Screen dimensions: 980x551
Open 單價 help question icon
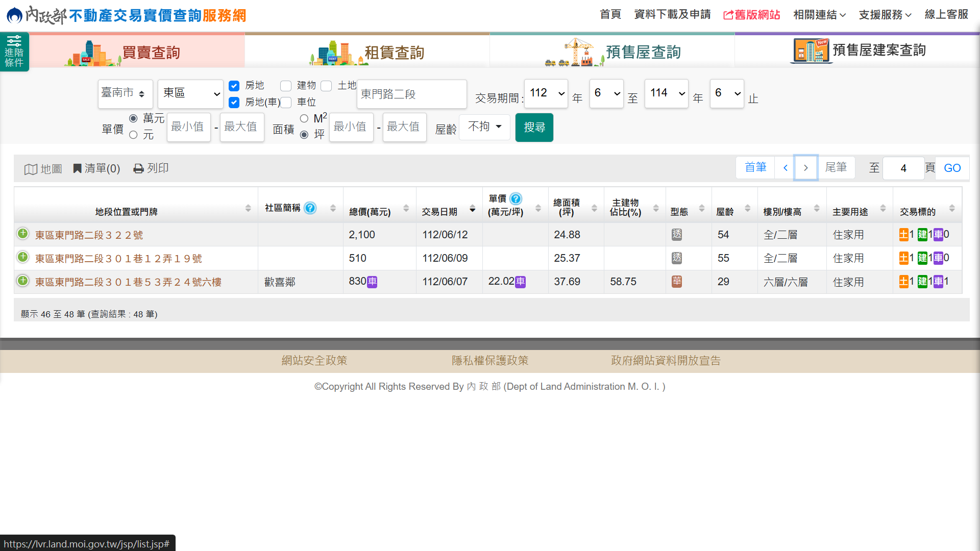pyautogui.click(x=516, y=198)
